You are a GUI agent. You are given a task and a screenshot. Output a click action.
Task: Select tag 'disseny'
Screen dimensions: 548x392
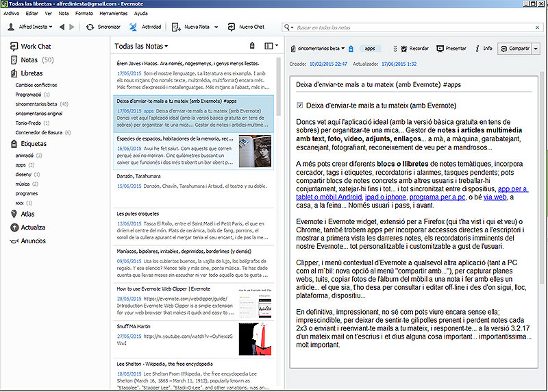[27, 174]
